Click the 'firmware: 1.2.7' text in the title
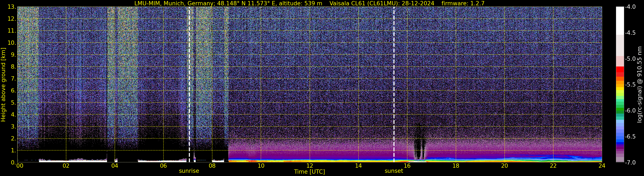The image size is (644, 176). point(463,3)
